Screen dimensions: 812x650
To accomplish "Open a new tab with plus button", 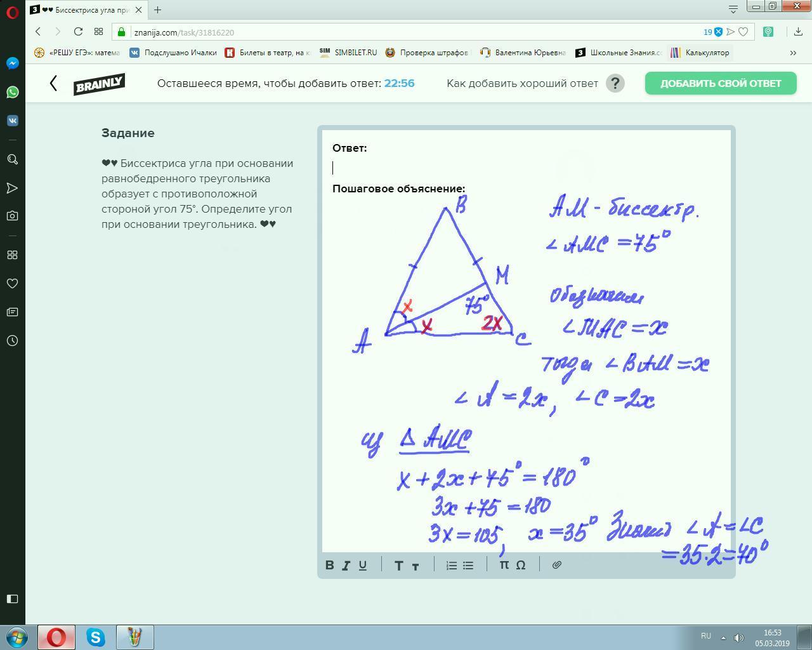I will 157,10.
